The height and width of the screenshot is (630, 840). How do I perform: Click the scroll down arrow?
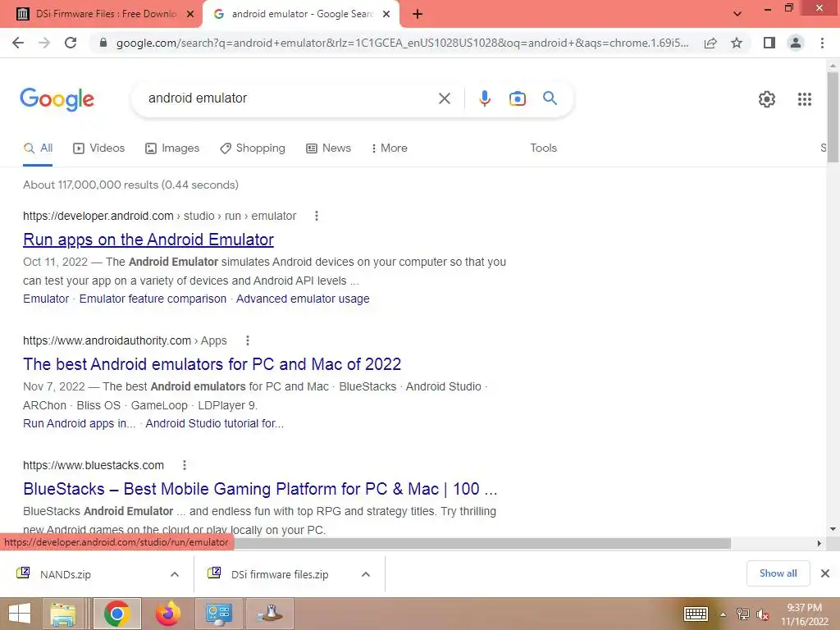[x=833, y=529]
